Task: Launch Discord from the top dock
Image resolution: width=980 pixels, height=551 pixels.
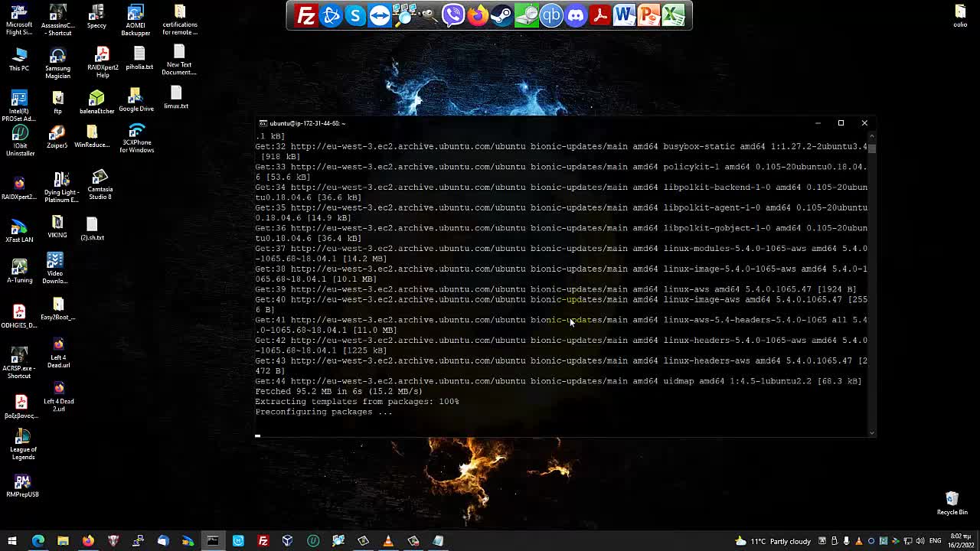Action: point(576,15)
